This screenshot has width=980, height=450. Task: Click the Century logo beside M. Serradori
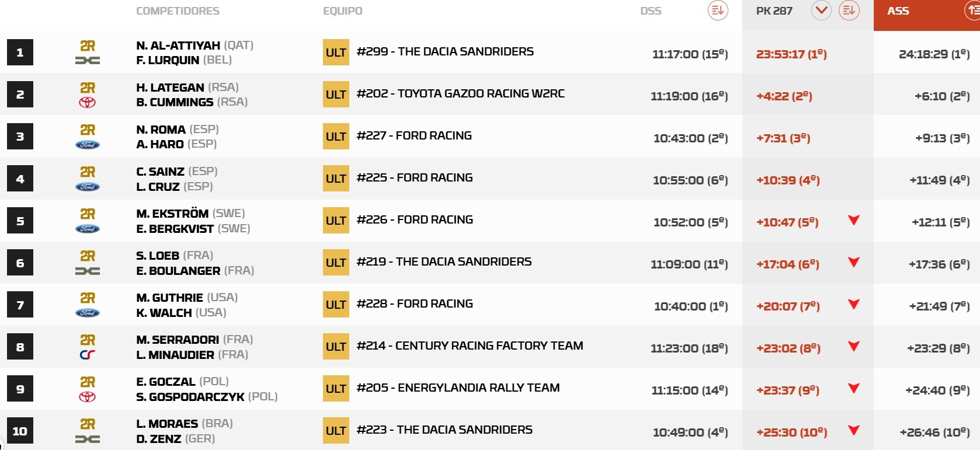88,355
